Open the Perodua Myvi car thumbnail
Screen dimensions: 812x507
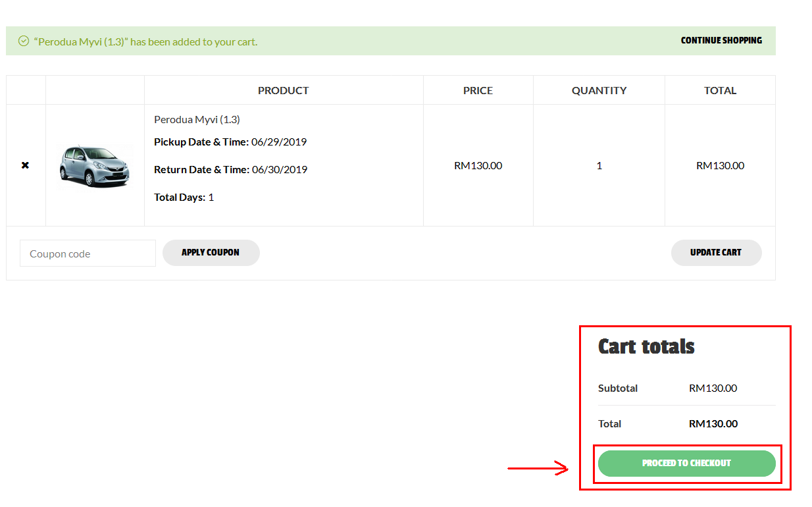[x=95, y=165]
